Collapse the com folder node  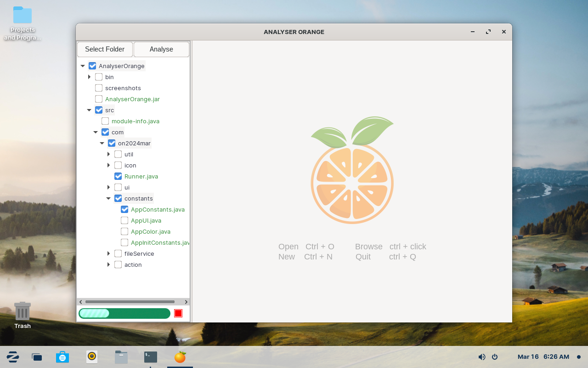(96, 132)
